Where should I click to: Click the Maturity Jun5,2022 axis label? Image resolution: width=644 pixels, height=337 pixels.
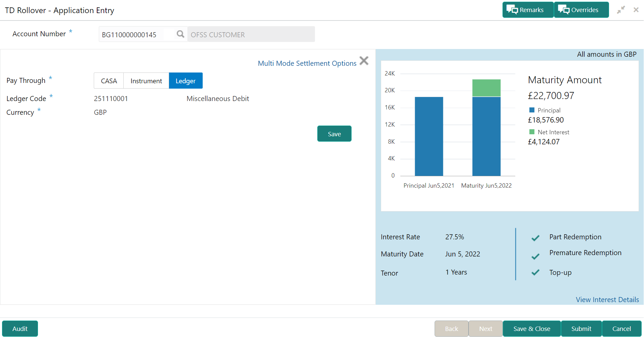[486, 185]
